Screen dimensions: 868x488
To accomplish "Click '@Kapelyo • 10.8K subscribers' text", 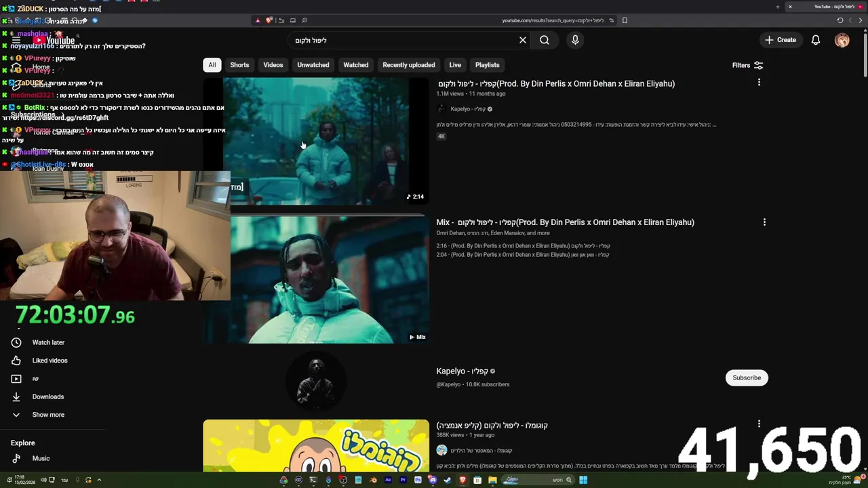I will [x=473, y=384].
